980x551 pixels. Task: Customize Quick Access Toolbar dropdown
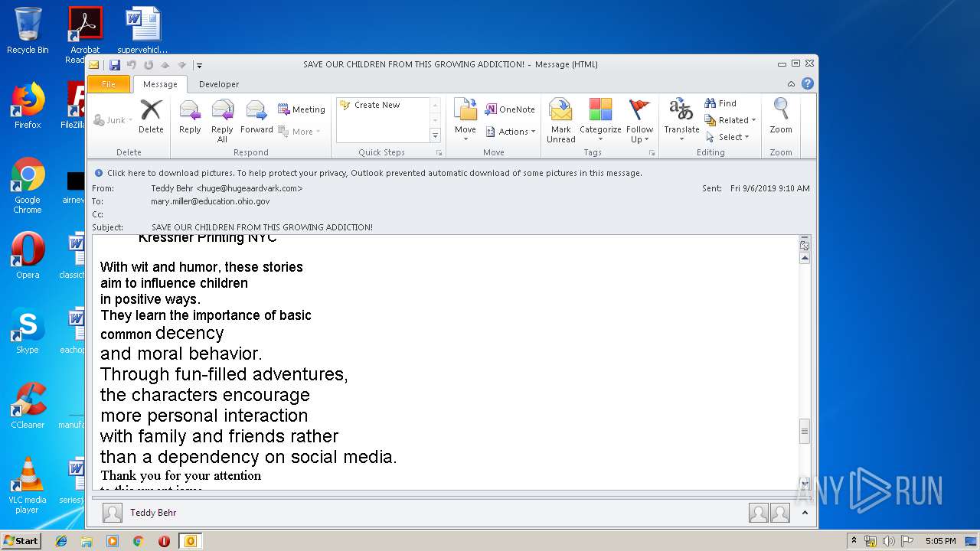click(x=199, y=65)
